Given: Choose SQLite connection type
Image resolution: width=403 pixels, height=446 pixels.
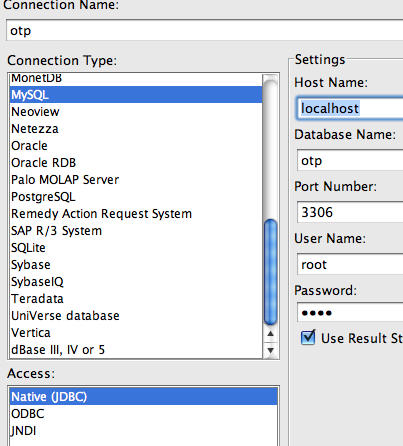Looking at the screenshot, I should (x=136, y=248).
